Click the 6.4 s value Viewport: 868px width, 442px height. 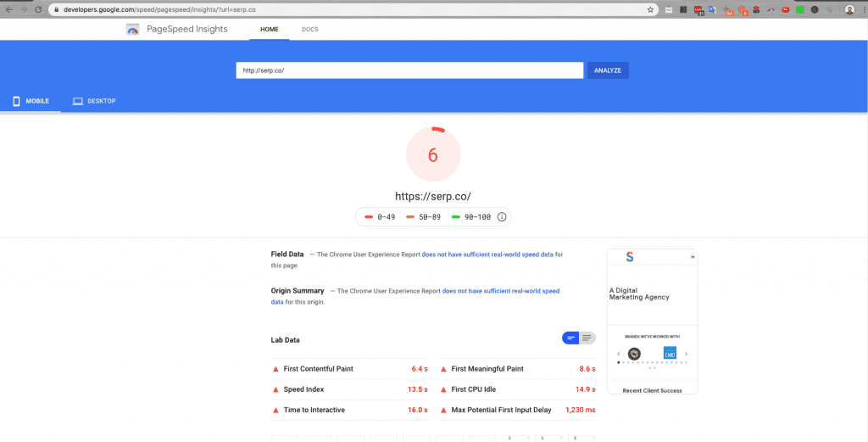[420, 369]
